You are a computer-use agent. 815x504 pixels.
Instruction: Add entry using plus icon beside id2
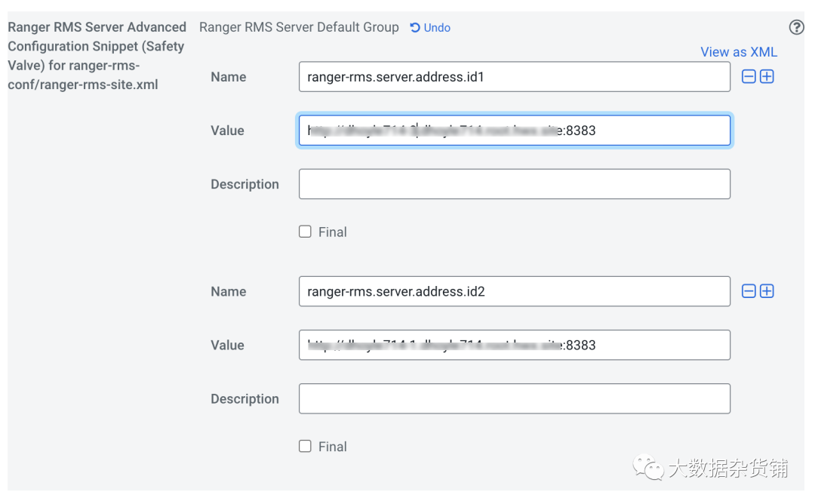767,291
